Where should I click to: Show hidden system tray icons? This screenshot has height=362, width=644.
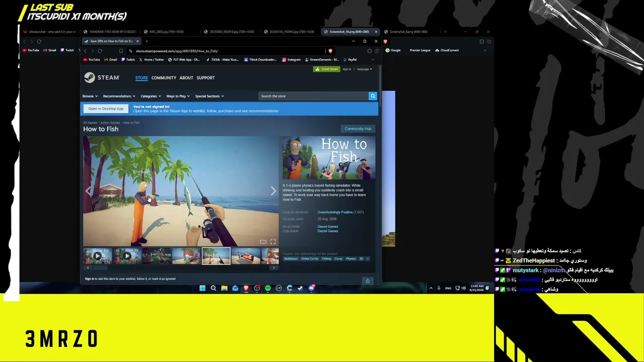tap(431, 288)
